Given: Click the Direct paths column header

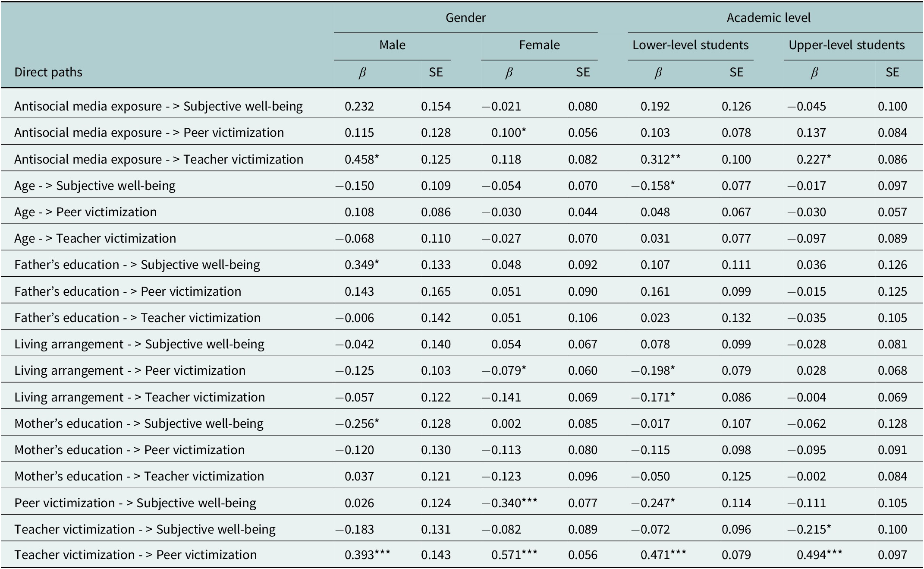Looking at the screenshot, I should (x=48, y=72).
